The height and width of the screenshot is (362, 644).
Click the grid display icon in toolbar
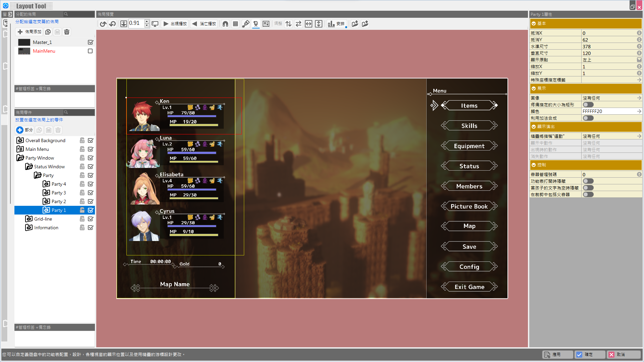pyautogui.click(x=235, y=24)
